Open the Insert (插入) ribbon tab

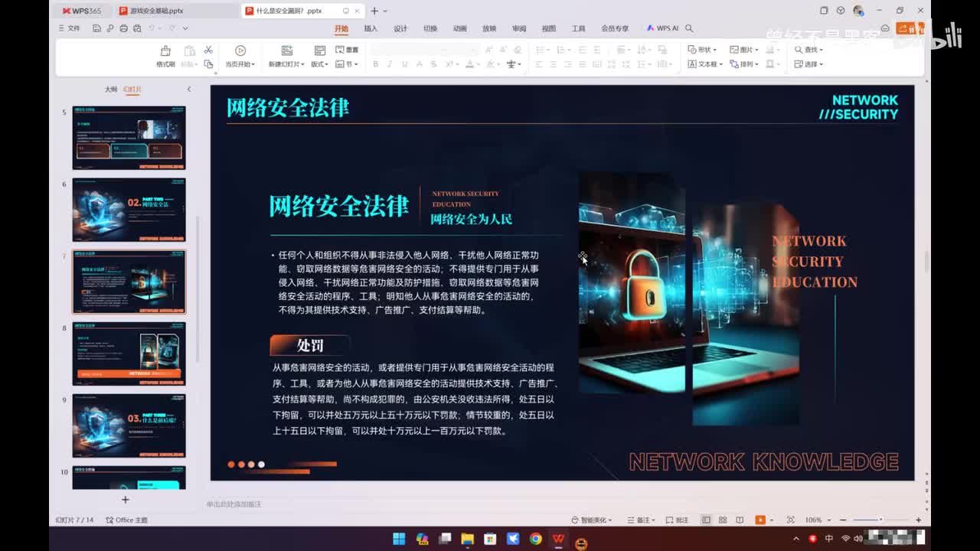click(371, 28)
